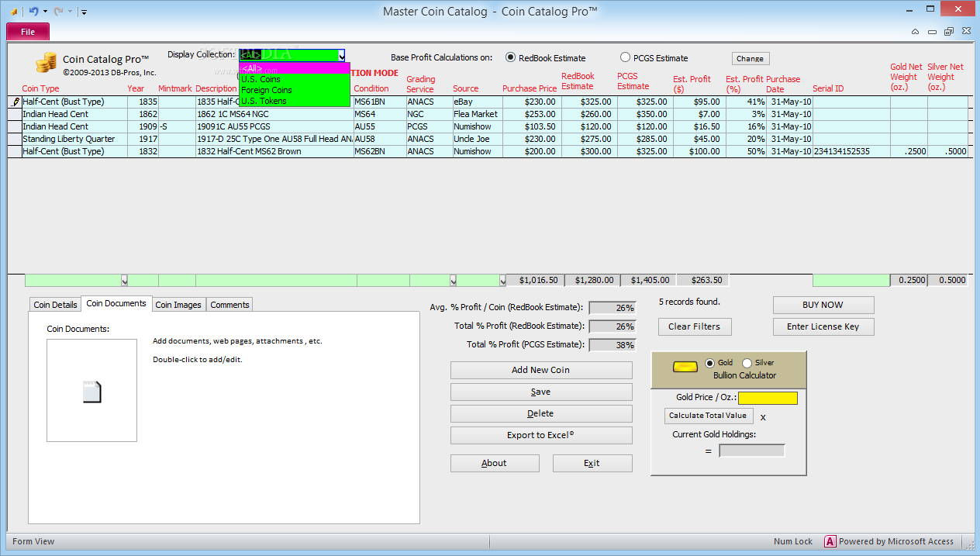Viewport: 980px width, 556px height.
Task: Click the record selector of the 1917 Standing Liberty row
Action: [x=15, y=139]
